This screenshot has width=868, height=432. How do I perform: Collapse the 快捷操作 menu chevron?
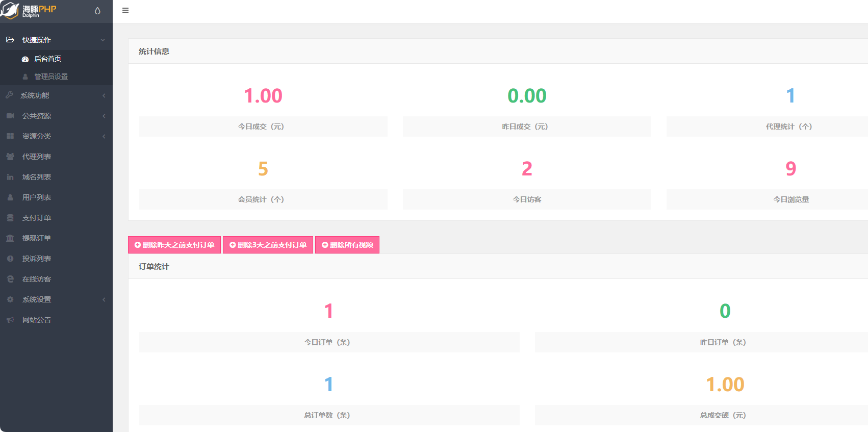point(103,40)
